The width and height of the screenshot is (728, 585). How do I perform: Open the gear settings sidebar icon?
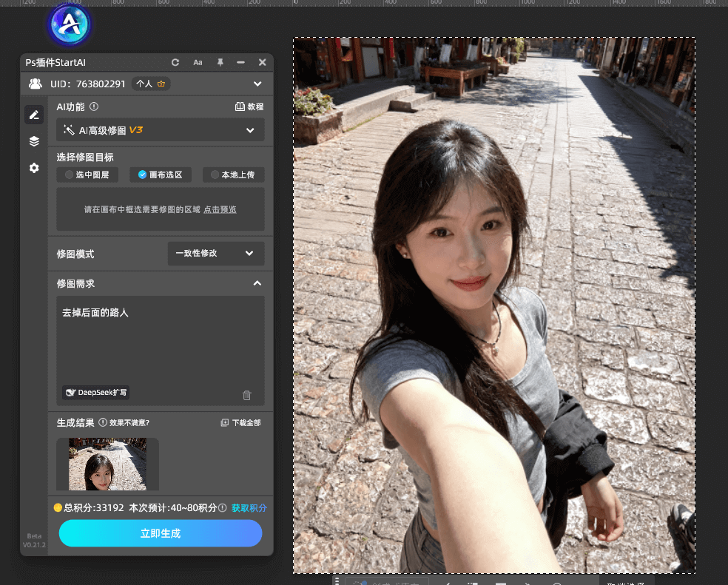click(x=34, y=168)
